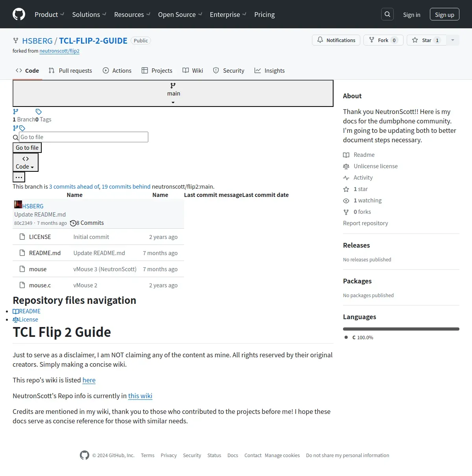Open the Releases heading link
The height and width of the screenshot is (476, 472).
356,245
